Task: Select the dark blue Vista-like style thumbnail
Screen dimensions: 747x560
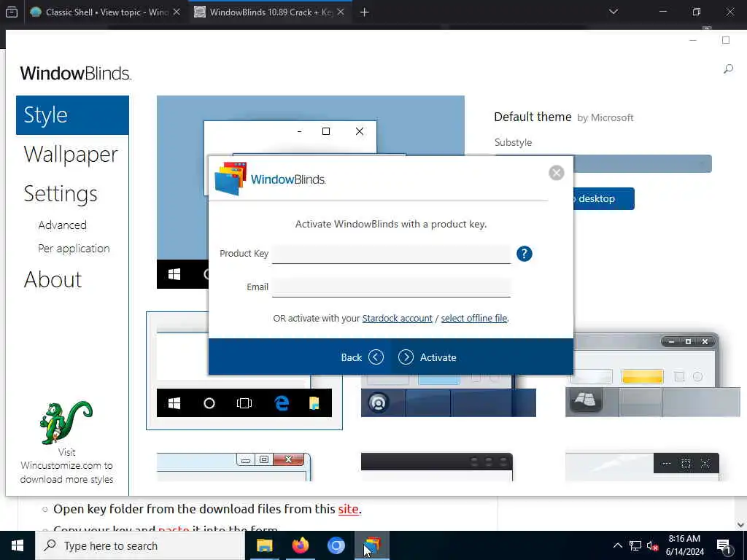Action: [449, 396]
